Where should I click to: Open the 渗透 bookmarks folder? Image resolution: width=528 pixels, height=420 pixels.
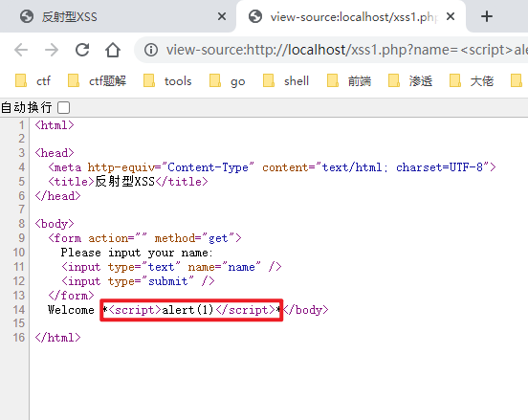[x=410, y=81]
